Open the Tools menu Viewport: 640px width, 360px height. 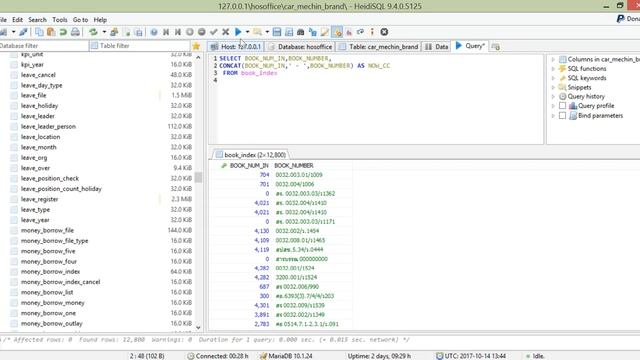point(60,20)
